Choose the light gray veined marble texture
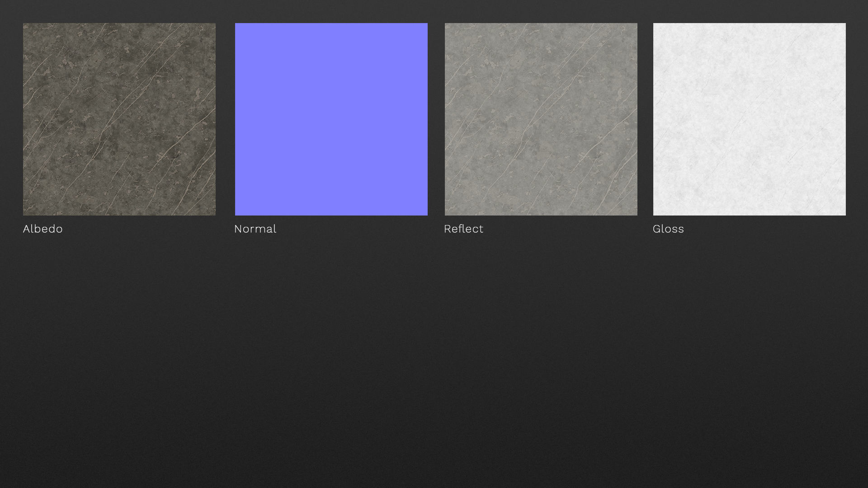This screenshot has height=488, width=868. click(541, 119)
